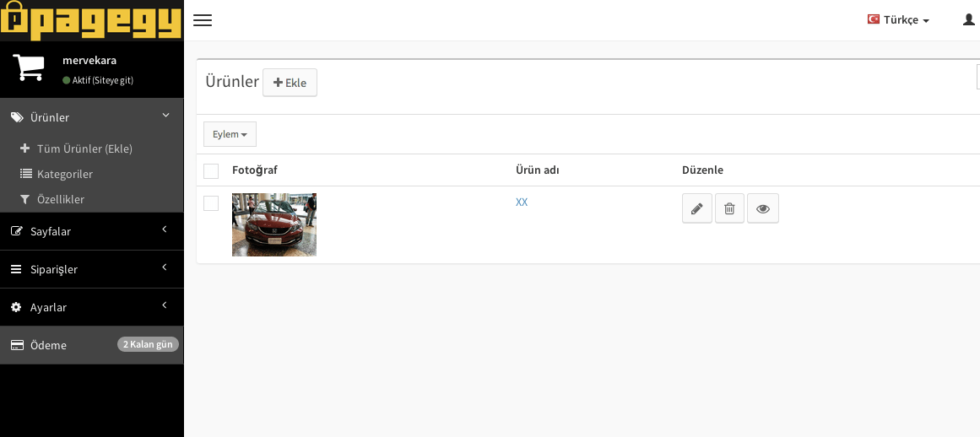Select Özellikler in the sidebar
The height and width of the screenshot is (437, 980).
[60, 199]
